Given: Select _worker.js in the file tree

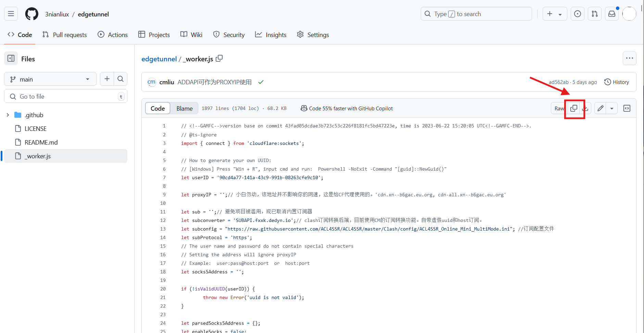Looking at the screenshot, I should (x=66, y=156).
